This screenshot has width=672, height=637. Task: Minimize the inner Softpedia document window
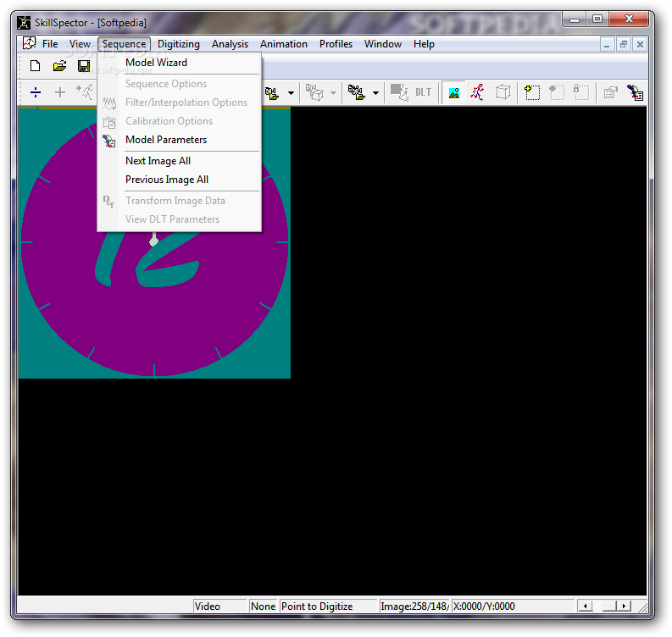click(x=607, y=44)
